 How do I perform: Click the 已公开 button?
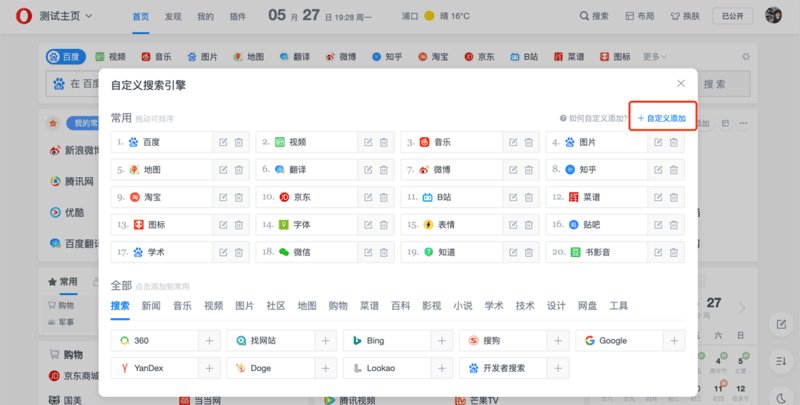733,16
